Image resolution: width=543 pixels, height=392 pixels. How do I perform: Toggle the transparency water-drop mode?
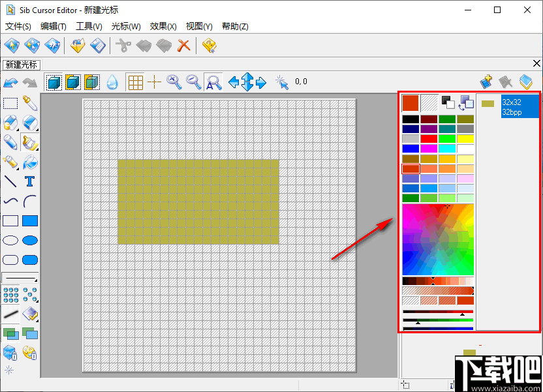coord(112,81)
